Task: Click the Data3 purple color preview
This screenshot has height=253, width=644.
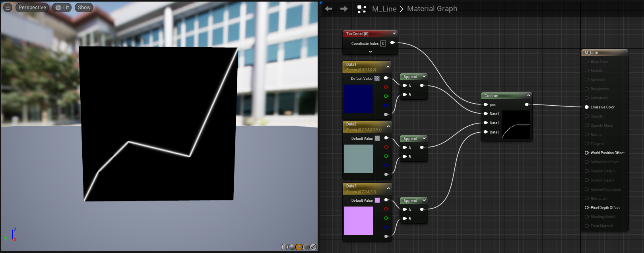Action: coord(358,221)
